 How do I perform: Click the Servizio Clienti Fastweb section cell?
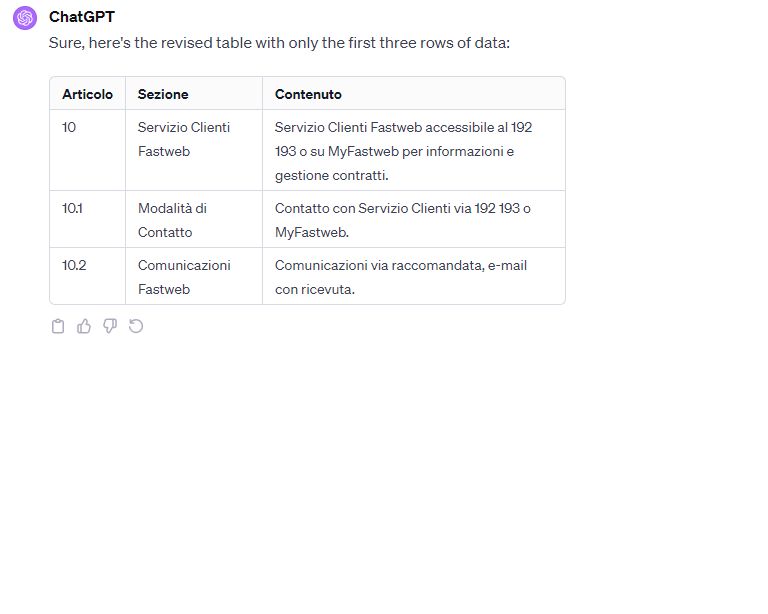pos(184,139)
